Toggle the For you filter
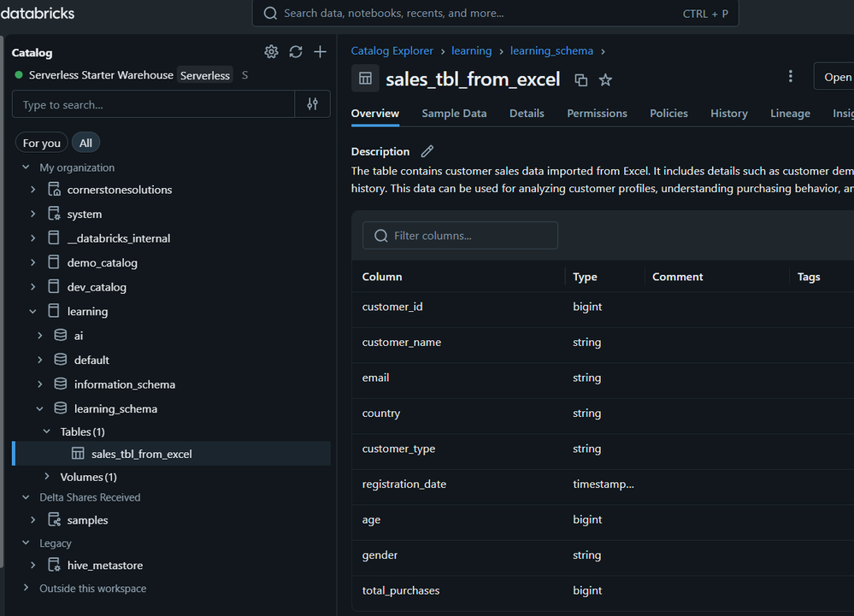The width and height of the screenshot is (854, 616). [41, 143]
